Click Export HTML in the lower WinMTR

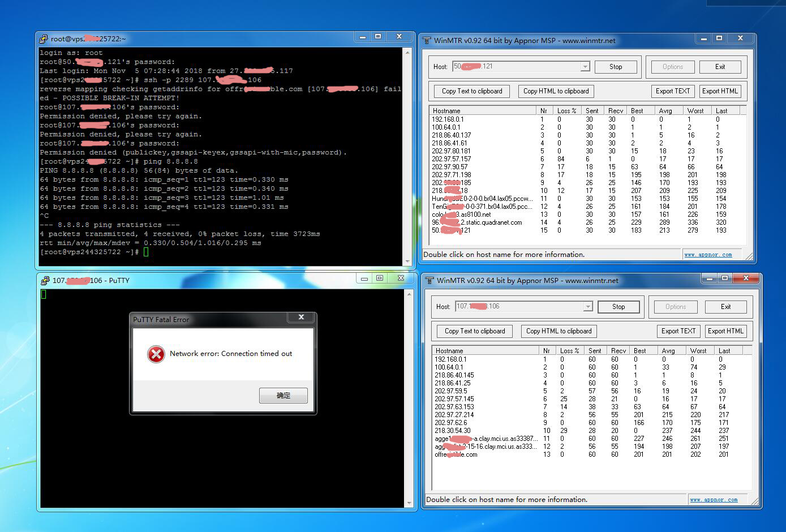pyautogui.click(x=725, y=331)
